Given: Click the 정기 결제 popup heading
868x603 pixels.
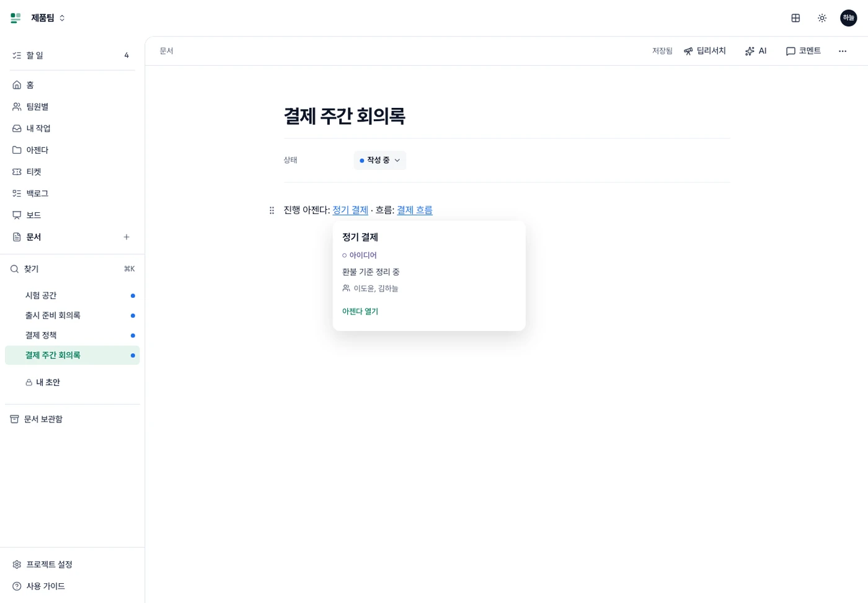Looking at the screenshot, I should point(360,237).
